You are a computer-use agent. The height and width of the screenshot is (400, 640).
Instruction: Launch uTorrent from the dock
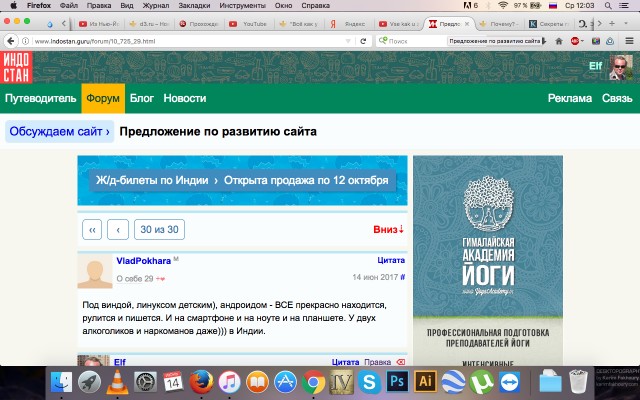click(481, 381)
